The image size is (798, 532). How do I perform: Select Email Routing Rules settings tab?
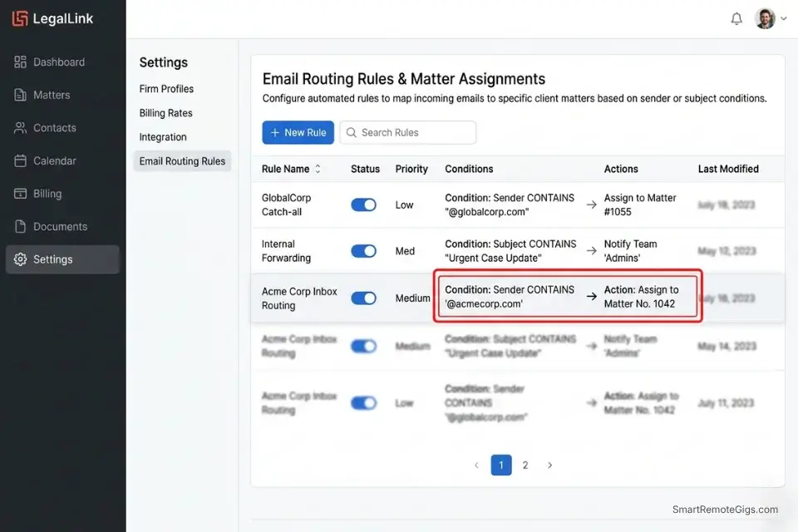[182, 161]
